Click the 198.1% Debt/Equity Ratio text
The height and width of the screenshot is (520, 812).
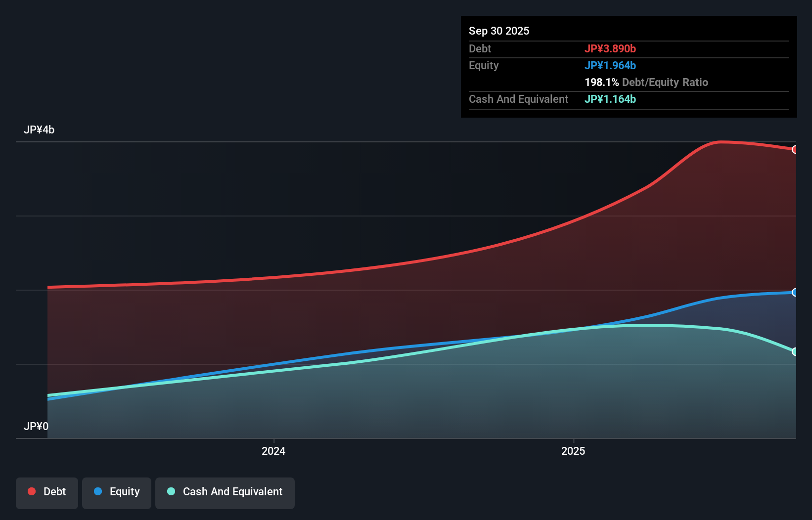click(646, 82)
